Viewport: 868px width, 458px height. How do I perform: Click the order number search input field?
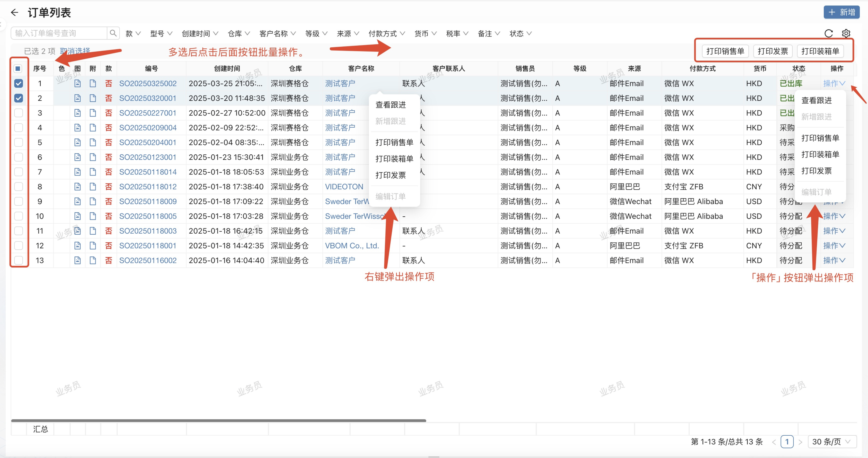[59, 33]
